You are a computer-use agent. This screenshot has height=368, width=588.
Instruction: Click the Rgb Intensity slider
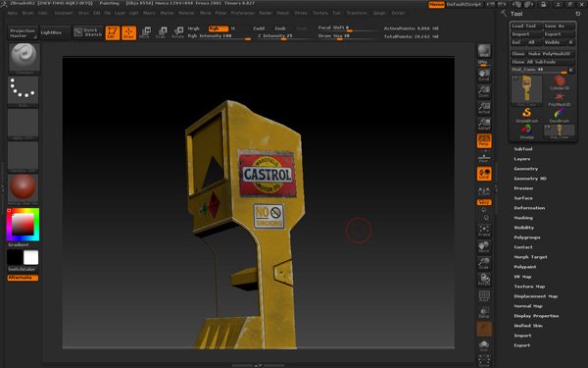point(219,36)
